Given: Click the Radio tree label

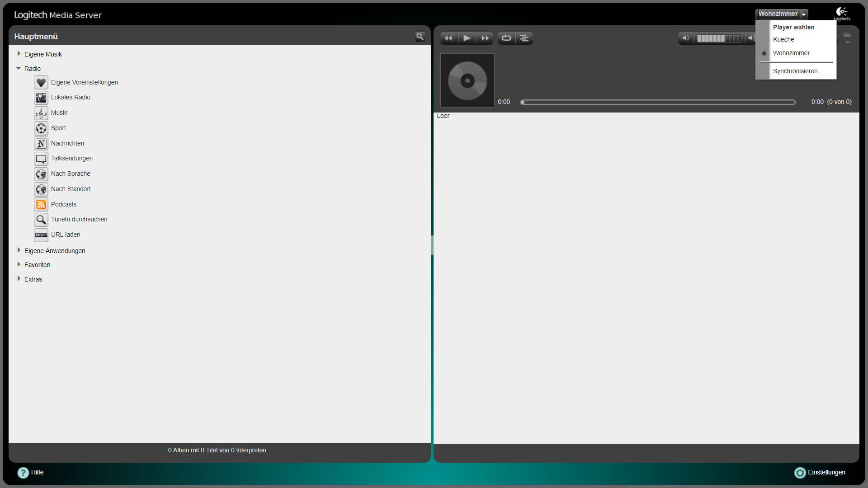Looking at the screenshot, I should (33, 69).
